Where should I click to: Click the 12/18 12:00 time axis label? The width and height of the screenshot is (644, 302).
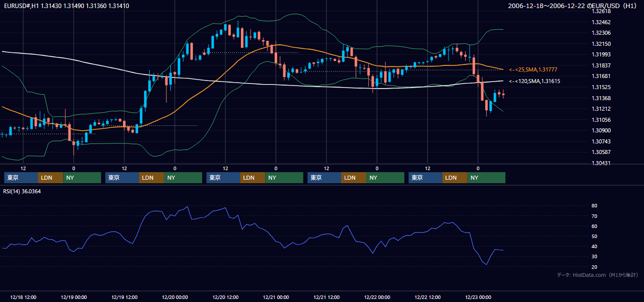23,297
